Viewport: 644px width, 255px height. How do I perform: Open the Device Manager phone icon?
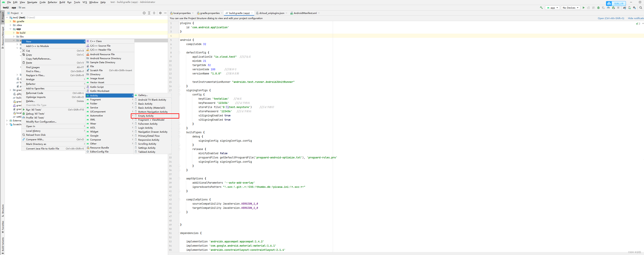(x=629, y=8)
